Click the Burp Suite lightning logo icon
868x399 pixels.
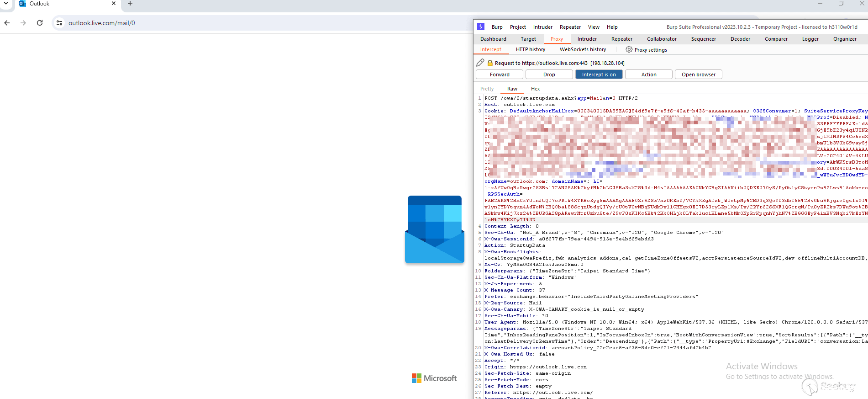coord(481,27)
